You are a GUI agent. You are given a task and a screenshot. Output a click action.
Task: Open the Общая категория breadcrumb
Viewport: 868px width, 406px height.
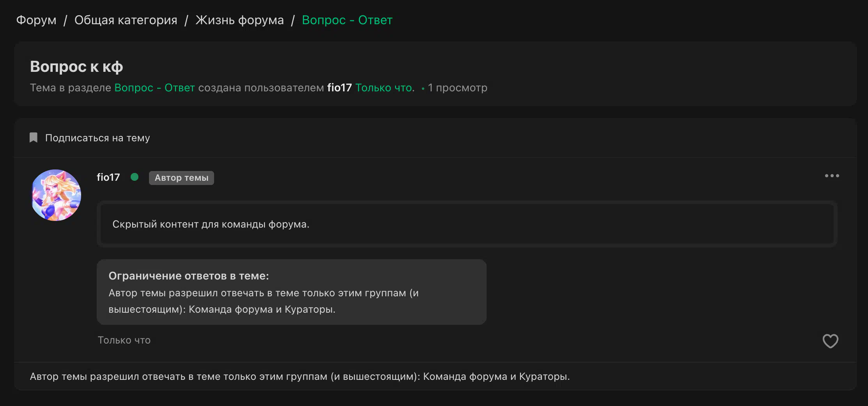coord(126,20)
